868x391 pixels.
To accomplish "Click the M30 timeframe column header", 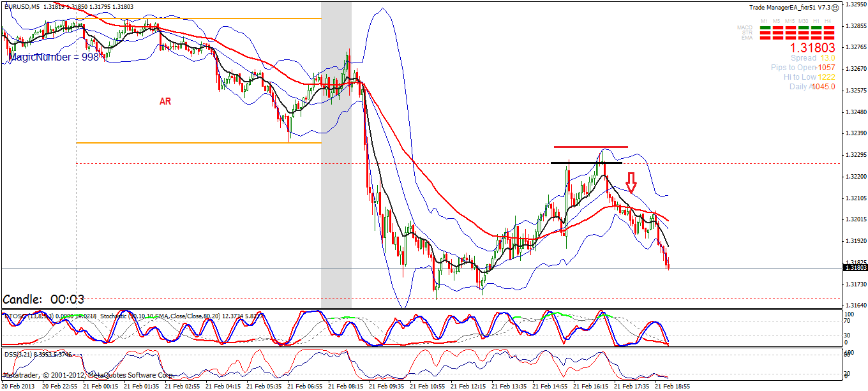I will tap(803, 21).
